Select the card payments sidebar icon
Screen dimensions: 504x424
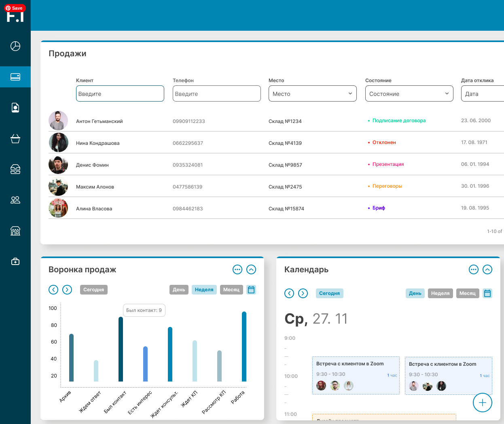point(15,77)
